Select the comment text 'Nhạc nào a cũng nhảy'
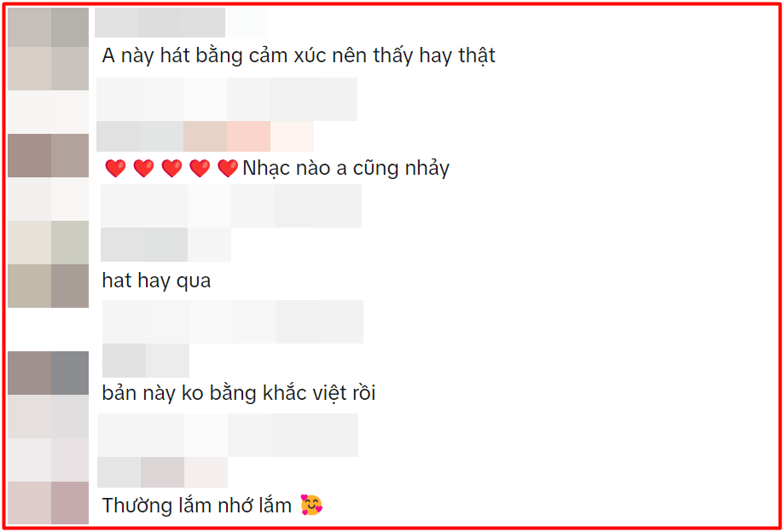The image size is (784, 532). (x=346, y=168)
